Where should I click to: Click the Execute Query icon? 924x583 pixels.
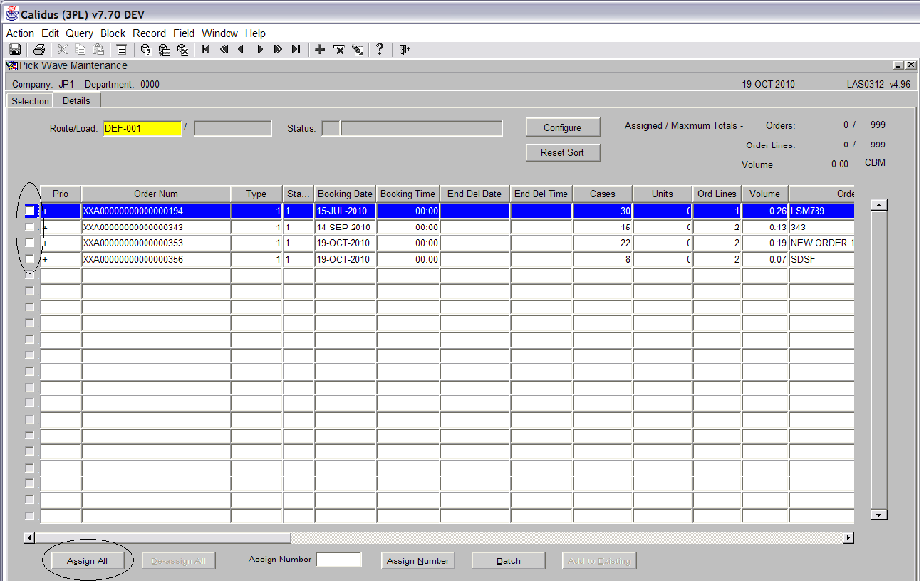pos(165,49)
